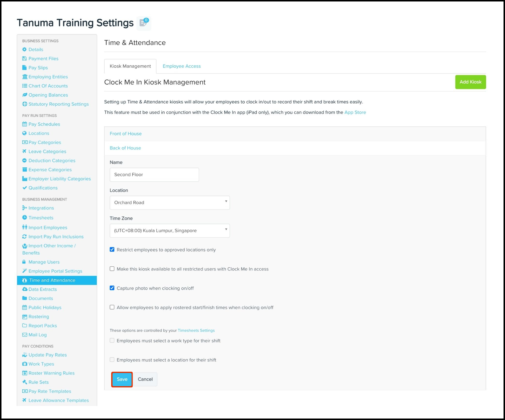Click the bank icon beside Employing Entities
This screenshot has height=420, width=505.
[x=24, y=77]
